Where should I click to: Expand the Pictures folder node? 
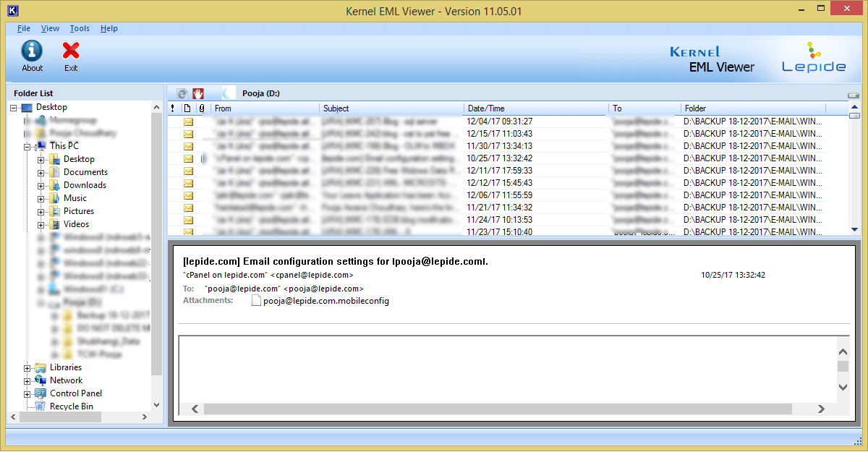(x=41, y=212)
